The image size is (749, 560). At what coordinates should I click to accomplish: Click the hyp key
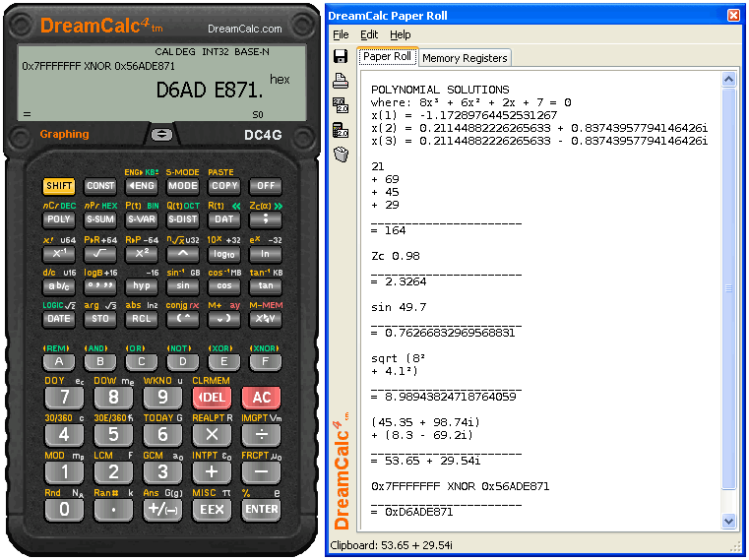coord(142,285)
